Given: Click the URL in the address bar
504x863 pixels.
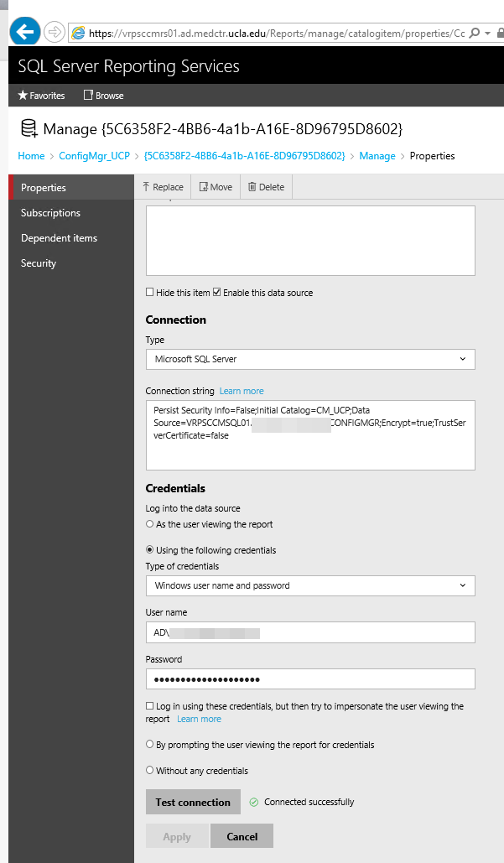Looking at the screenshot, I should [277, 34].
